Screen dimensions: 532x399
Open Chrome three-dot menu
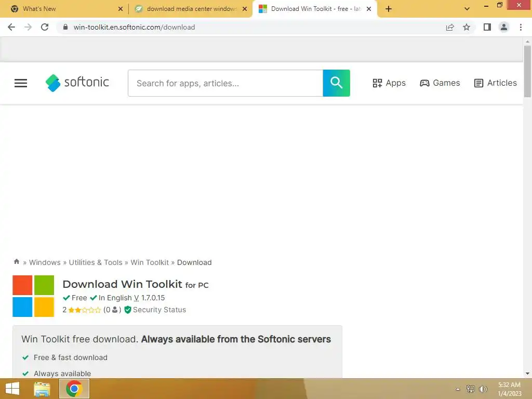[x=521, y=27]
